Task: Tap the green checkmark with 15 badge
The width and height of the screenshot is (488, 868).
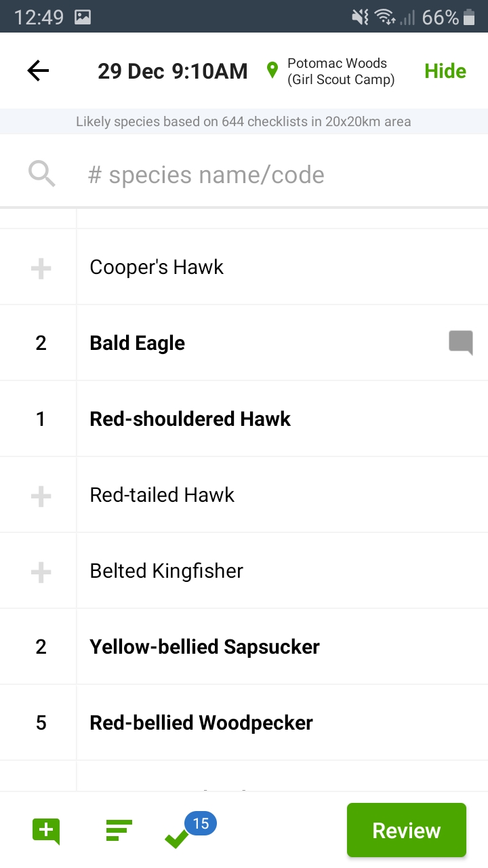Action: point(178,837)
